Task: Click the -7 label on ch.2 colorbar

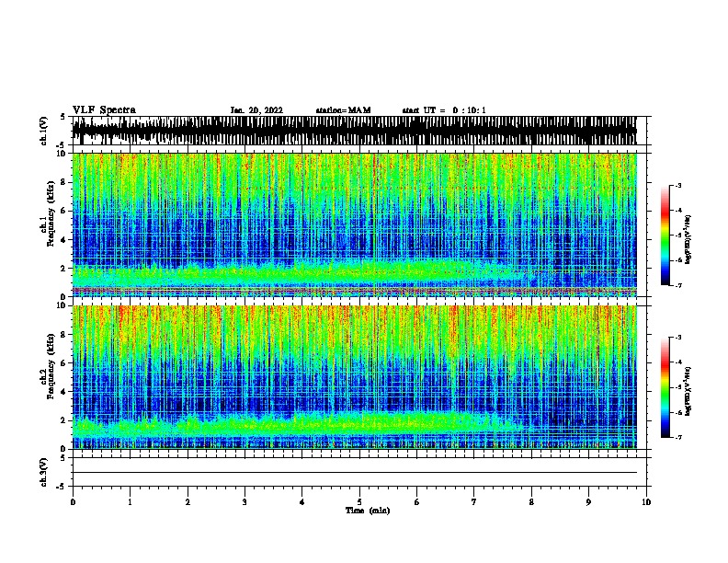Action: coord(677,437)
